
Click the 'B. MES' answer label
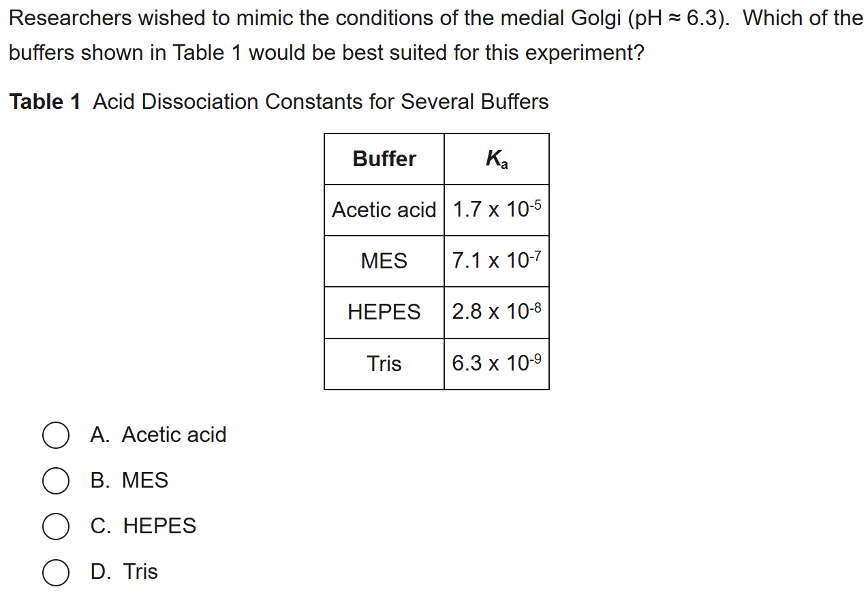129,481
